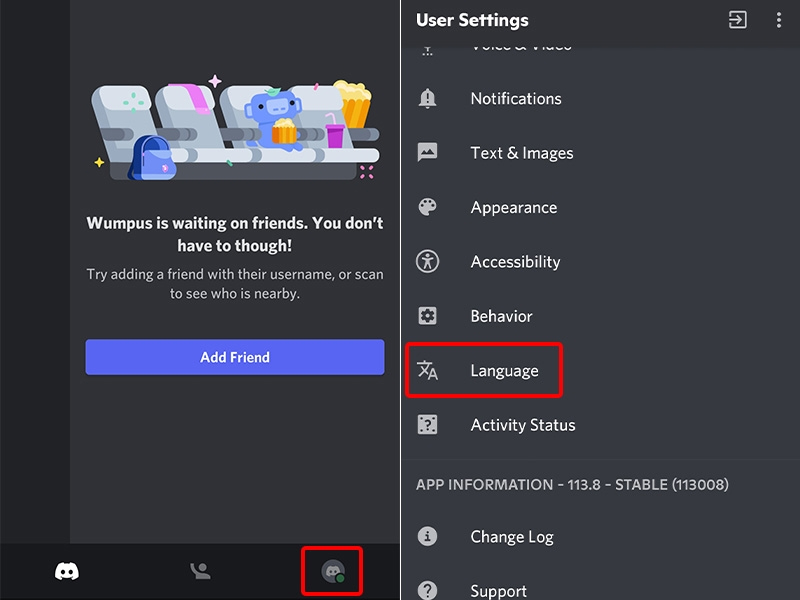The image size is (800, 600).
Task: Tap the logout icon in the header
Action: pyautogui.click(x=738, y=20)
